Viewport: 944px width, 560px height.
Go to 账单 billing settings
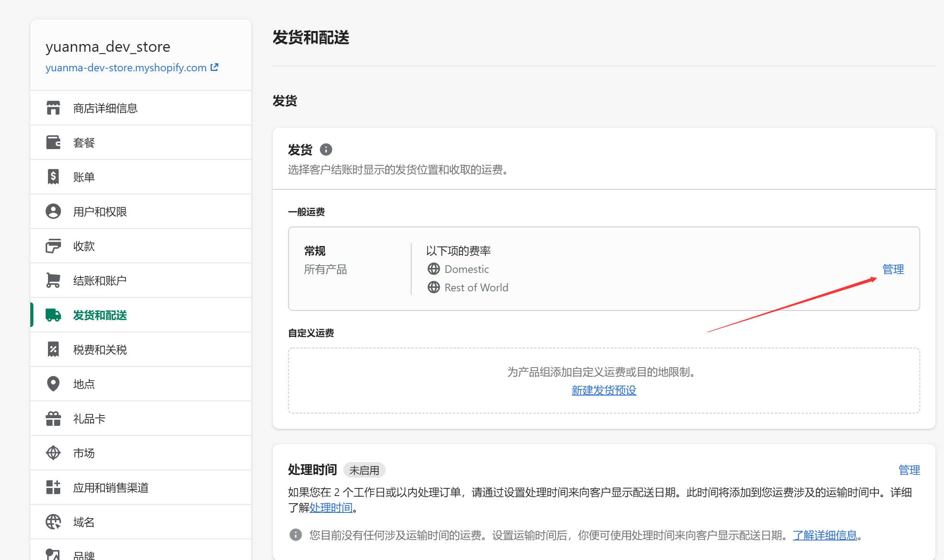pos(141,177)
